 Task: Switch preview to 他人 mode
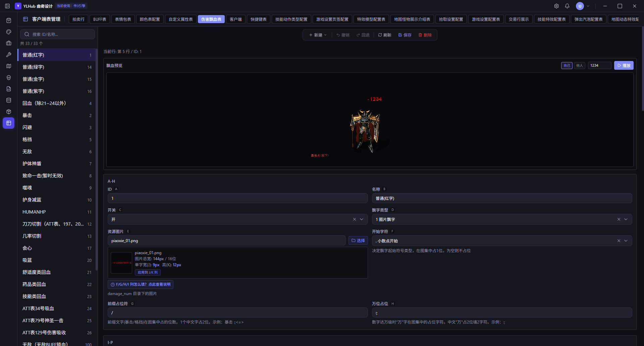pos(579,65)
